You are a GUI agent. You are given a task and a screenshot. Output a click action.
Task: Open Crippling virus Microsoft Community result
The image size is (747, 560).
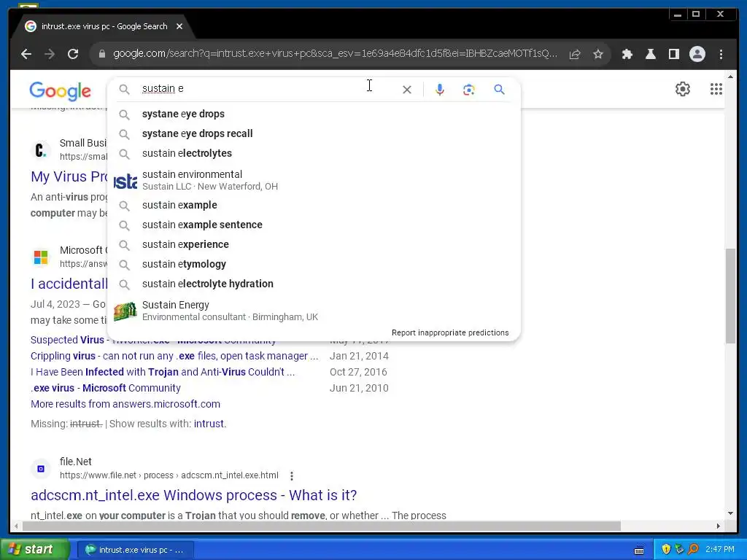tap(174, 356)
